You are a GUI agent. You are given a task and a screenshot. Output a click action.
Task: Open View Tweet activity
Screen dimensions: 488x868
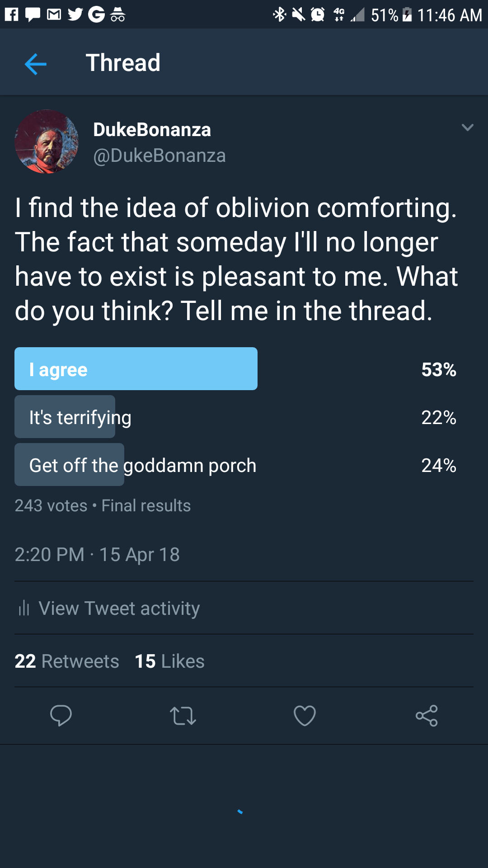pos(119,608)
